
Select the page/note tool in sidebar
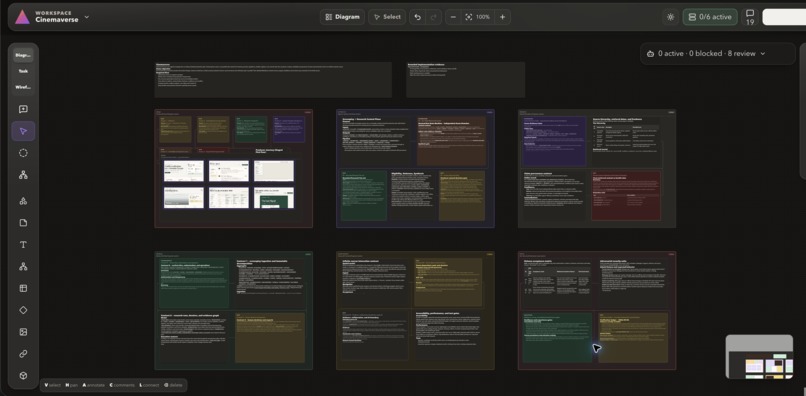click(x=23, y=223)
